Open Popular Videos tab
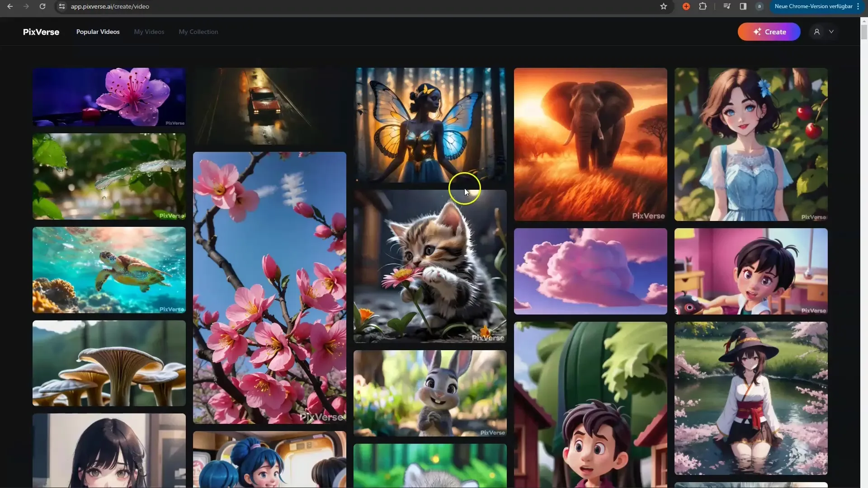The width and height of the screenshot is (868, 488). tap(98, 32)
